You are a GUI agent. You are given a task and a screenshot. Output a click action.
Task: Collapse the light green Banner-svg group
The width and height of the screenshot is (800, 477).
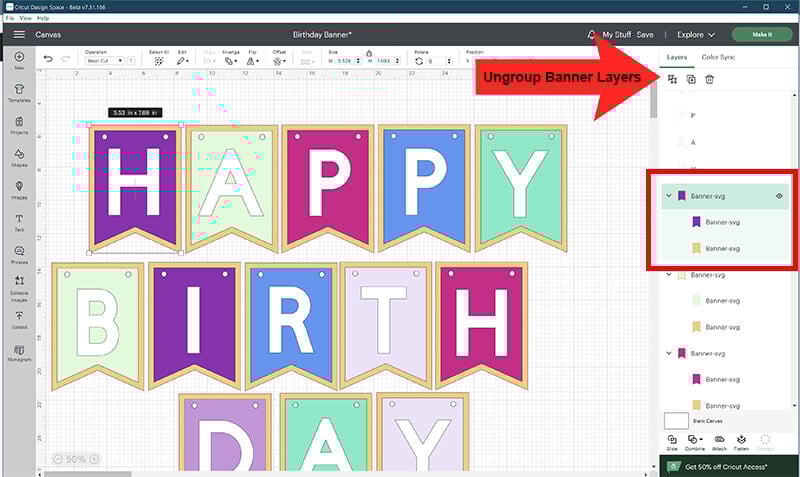(x=668, y=274)
